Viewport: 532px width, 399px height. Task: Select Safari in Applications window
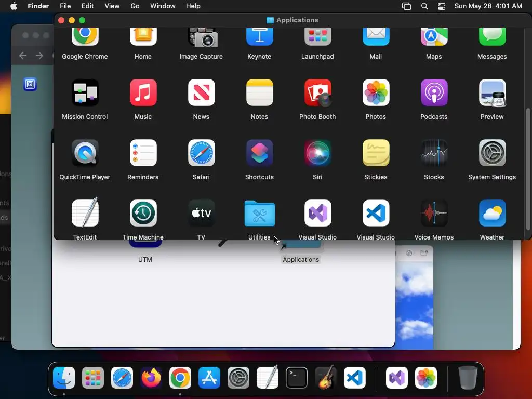click(202, 153)
